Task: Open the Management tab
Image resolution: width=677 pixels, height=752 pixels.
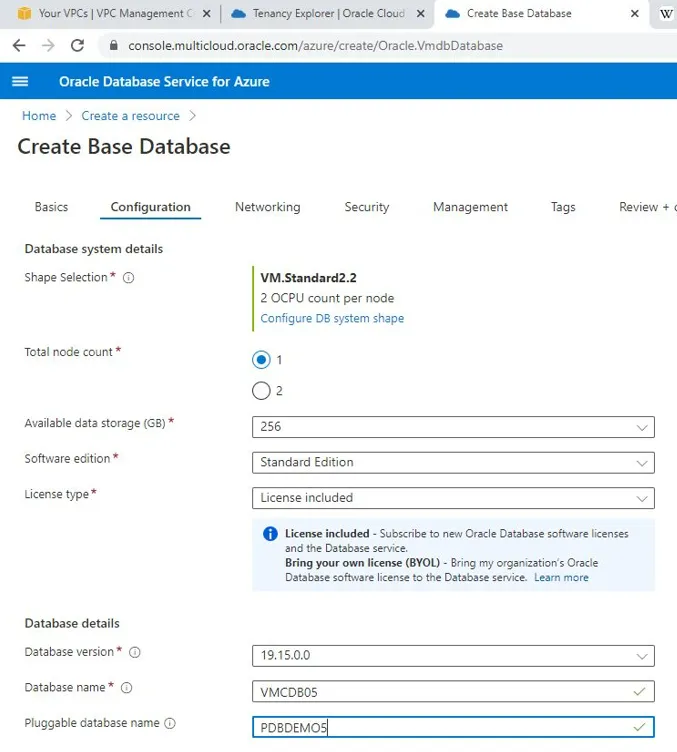Action: (x=470, y=207)
